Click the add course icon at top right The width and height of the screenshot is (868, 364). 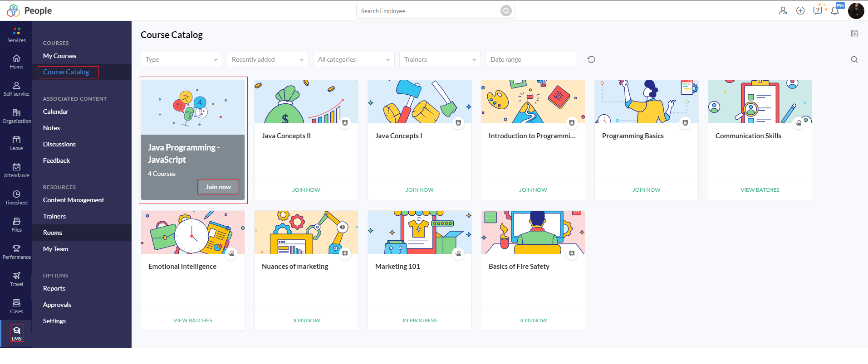coord(854,34)
